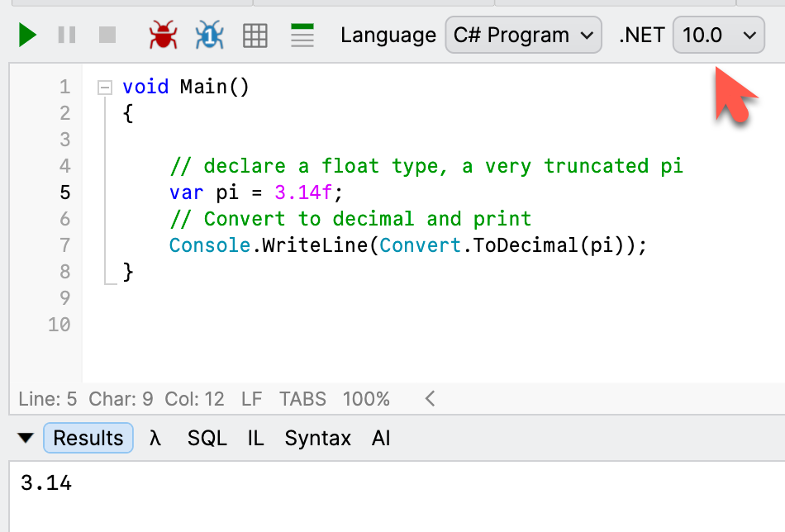Click the Line: 5 status entry
The image size is (785, 532).
click(x=48, y=399)
